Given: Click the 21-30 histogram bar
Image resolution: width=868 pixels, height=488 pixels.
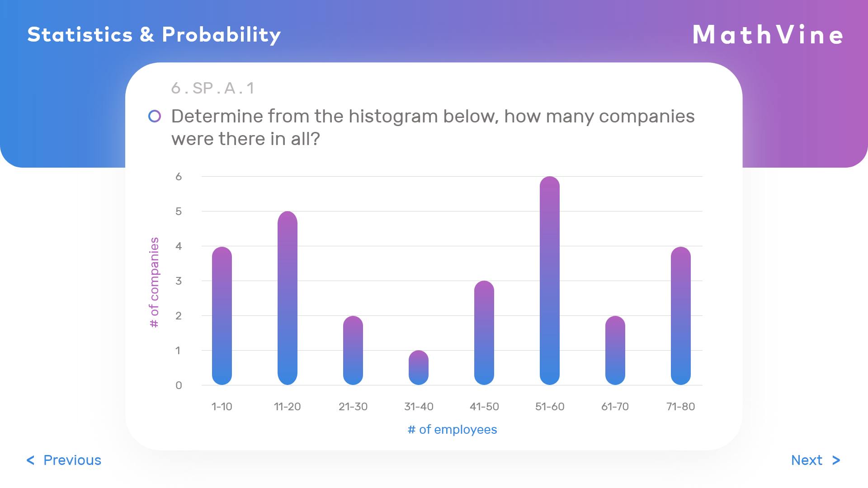Looking at the screenshot, I should coord(353,351).
